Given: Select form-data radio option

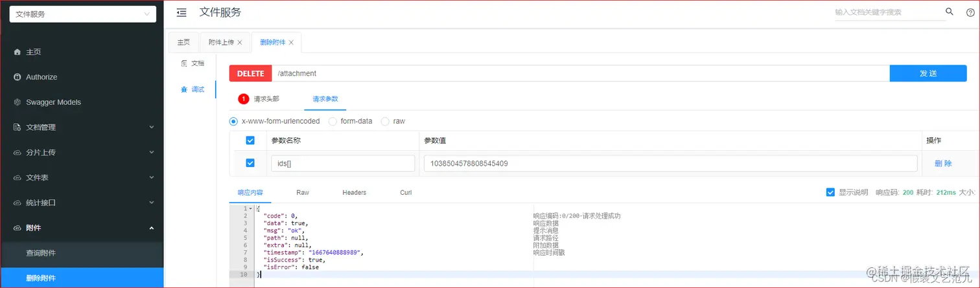Looking at the screenshot, I should [333, 121].
